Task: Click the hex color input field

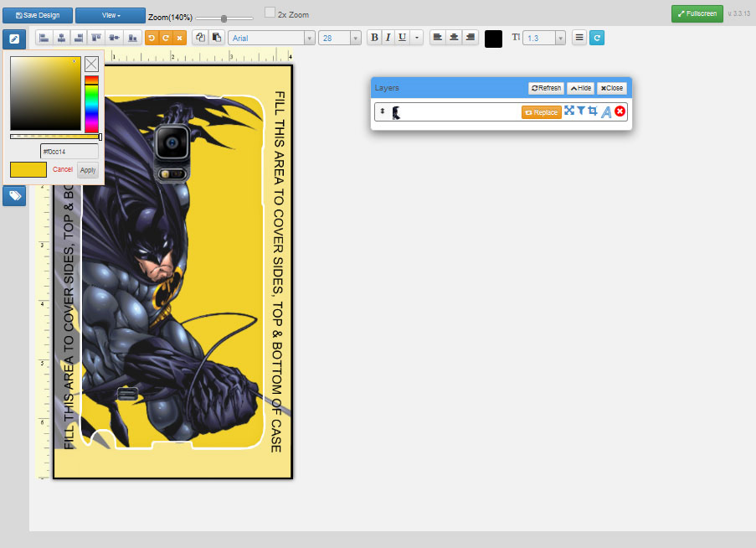Action: (x=69, y=152)
